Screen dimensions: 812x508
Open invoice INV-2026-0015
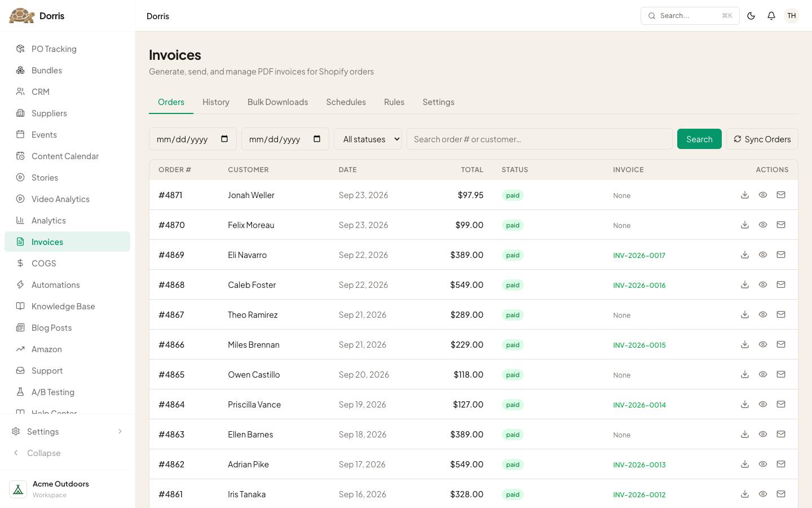(639, 345)
